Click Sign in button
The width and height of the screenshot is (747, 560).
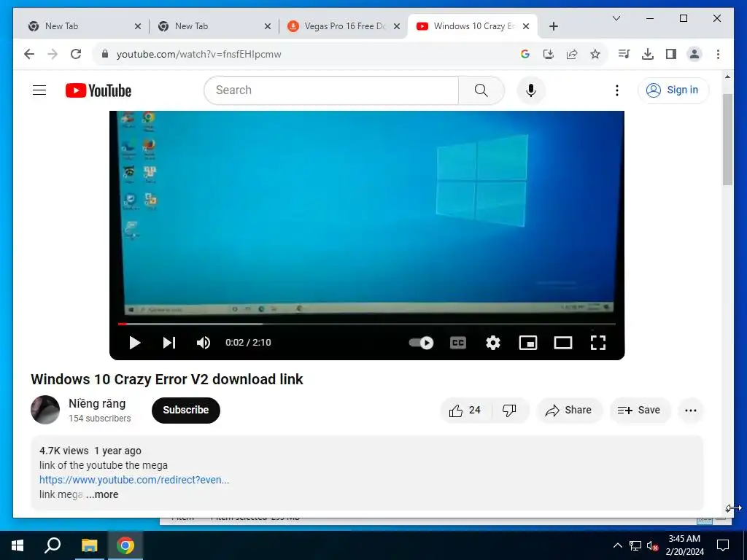coord(673,90)
